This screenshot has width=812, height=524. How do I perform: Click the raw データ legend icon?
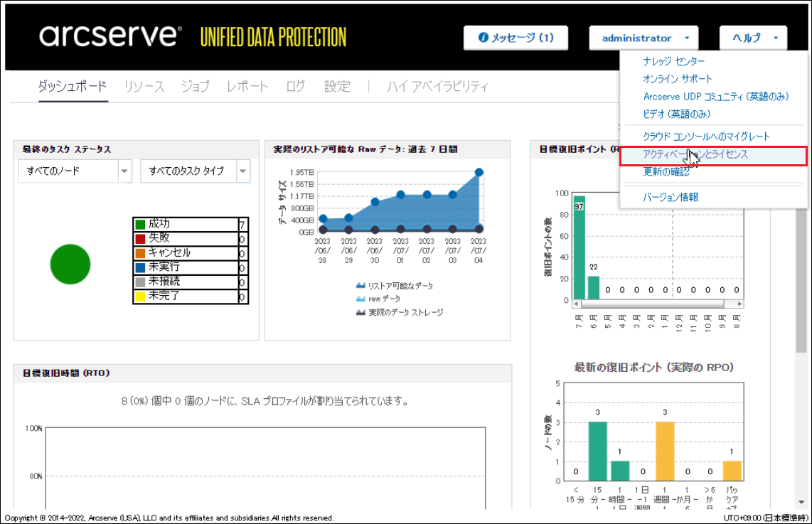click(x=360, y=299)
